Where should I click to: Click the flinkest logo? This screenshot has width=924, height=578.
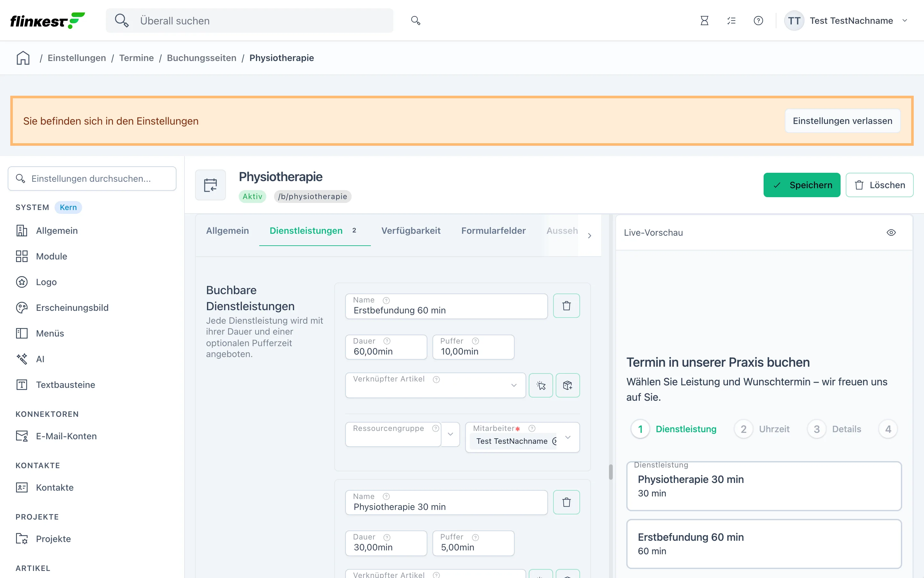pos(47,21)
